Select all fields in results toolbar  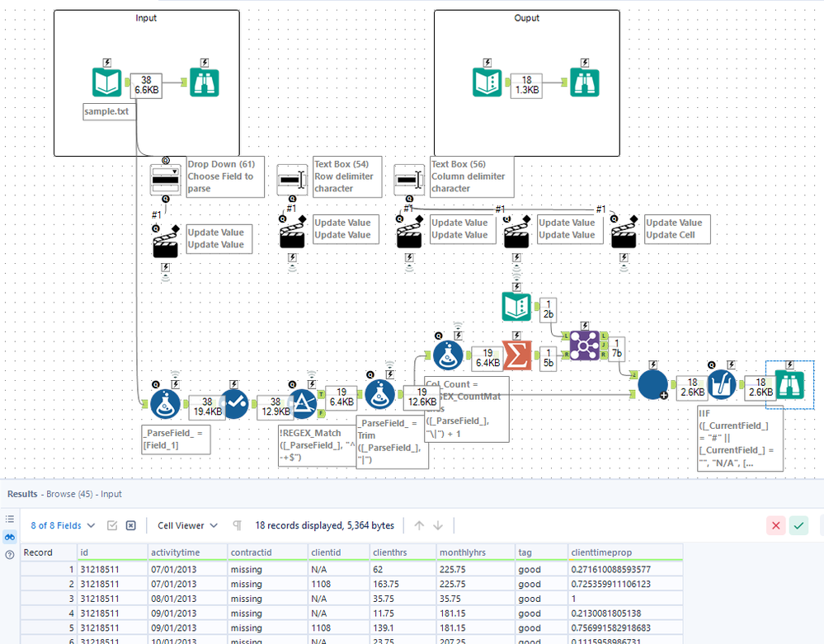(112, 525)
